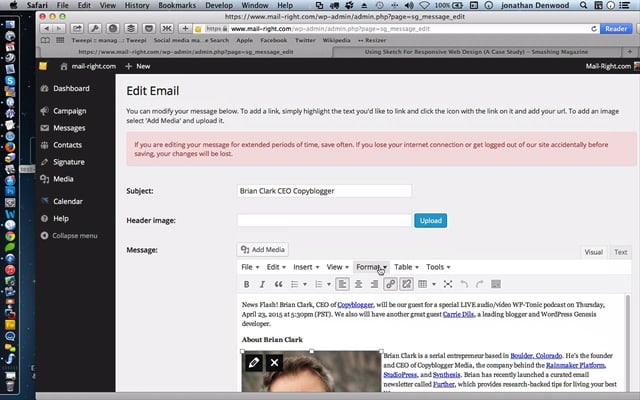
Task: Click the Boulder, Colorado link
Action: tap(536, 356)
